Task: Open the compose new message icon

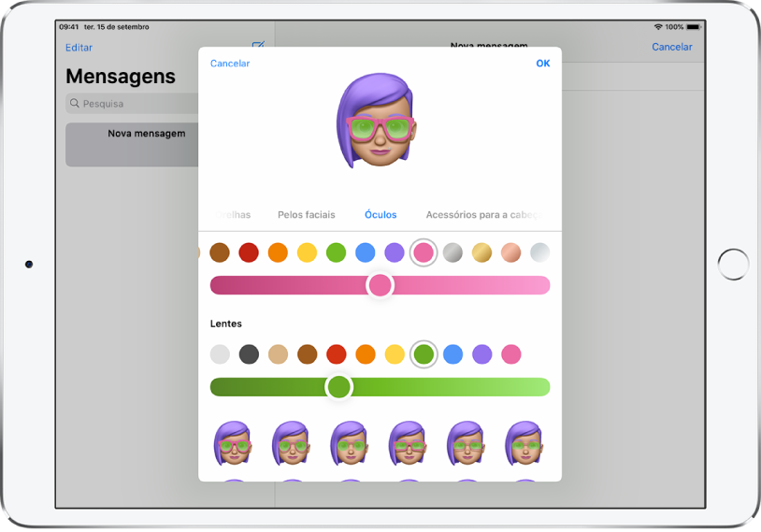Action: pyautogui.click(x=258, y=45)
